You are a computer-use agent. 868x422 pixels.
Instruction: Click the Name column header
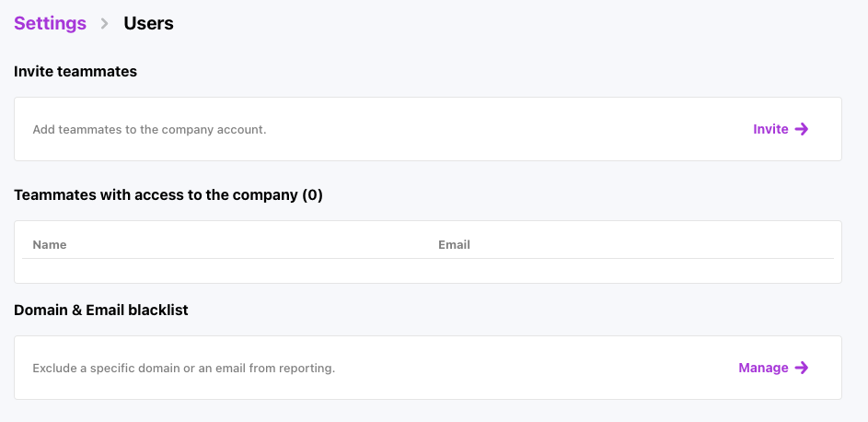pyautogui.click(x=50, y=245)
